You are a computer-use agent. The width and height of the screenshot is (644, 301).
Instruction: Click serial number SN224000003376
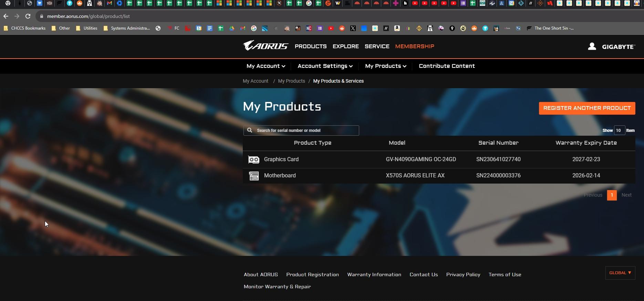(498, 176)
